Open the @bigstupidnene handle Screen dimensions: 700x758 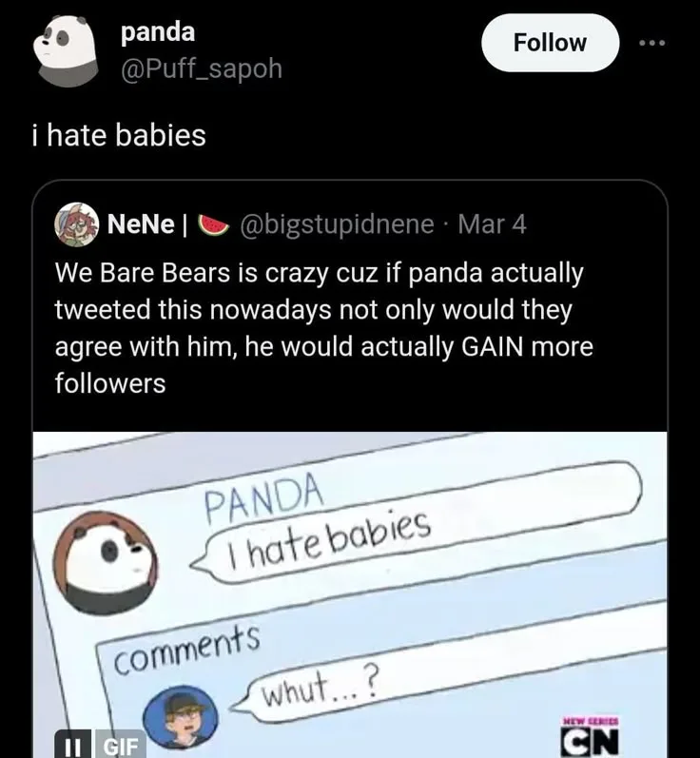[x=339, y=224]
